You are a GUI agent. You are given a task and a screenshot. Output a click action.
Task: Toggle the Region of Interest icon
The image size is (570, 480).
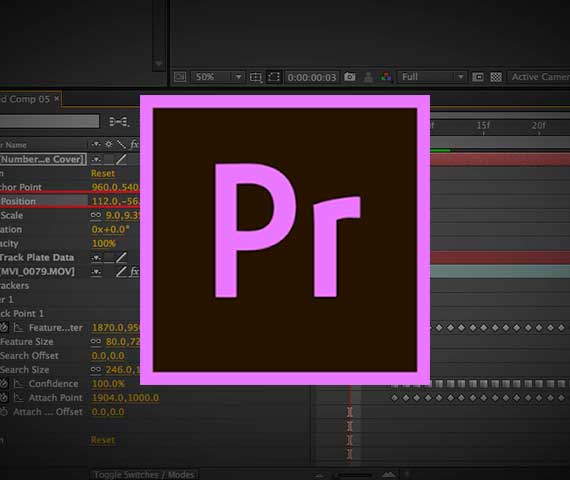[478, 77]
